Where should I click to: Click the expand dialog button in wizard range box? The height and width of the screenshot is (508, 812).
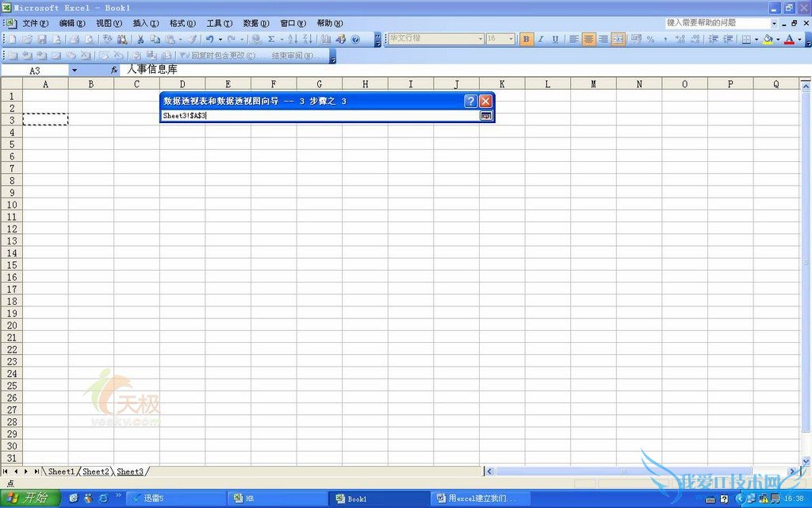pos(486,116)
